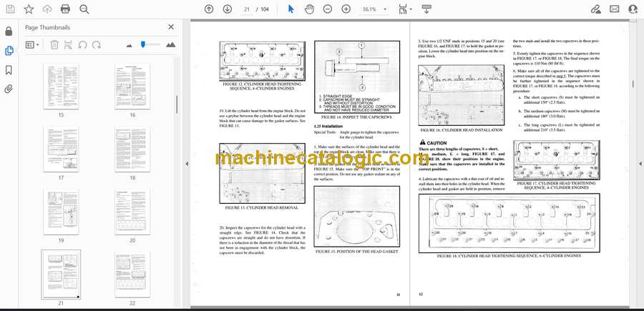The image size is (644, 311).
Task: Click the thumbnail size slider handle
Action: click(142, 44)
